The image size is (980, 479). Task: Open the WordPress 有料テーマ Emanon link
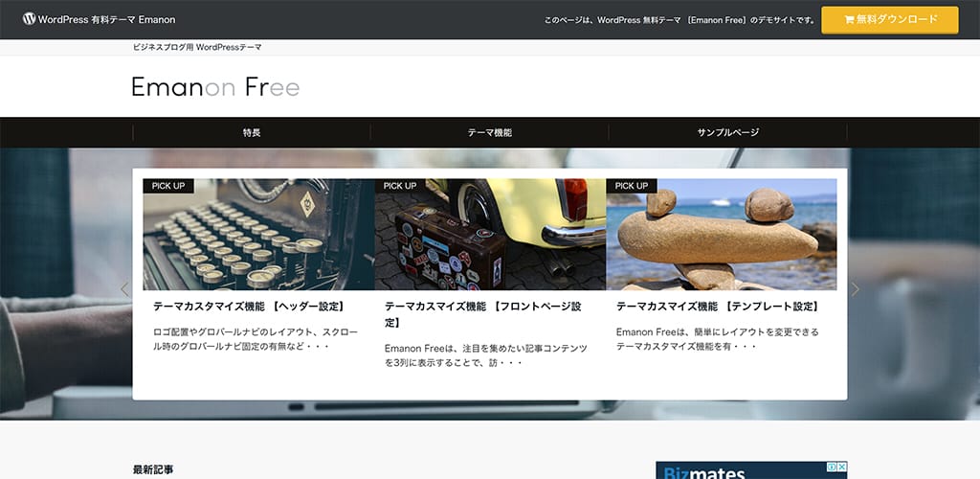pos(106,19)
